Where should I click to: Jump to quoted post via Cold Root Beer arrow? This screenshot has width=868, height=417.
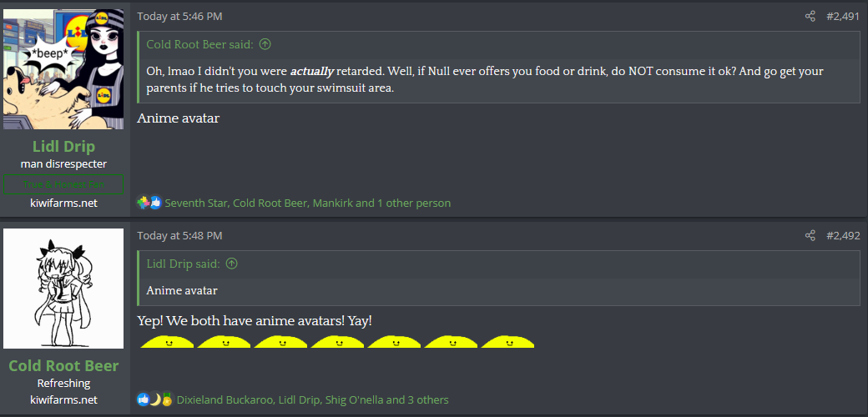(x=265, y=44)
